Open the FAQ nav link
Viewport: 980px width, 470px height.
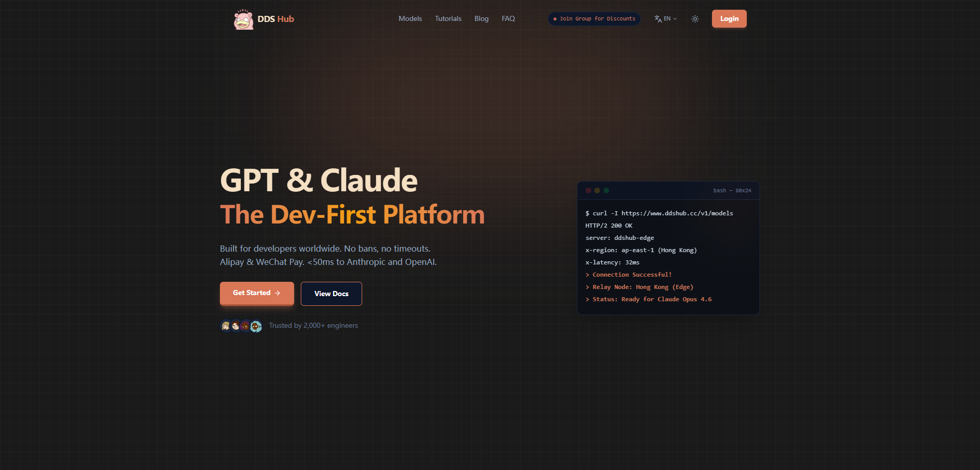point(508,18)
